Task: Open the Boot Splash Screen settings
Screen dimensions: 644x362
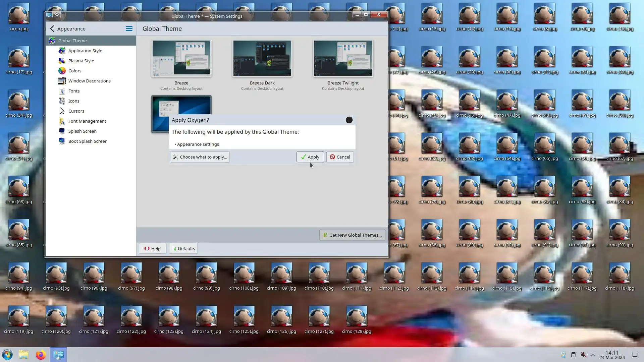Action: pos(88,141)
